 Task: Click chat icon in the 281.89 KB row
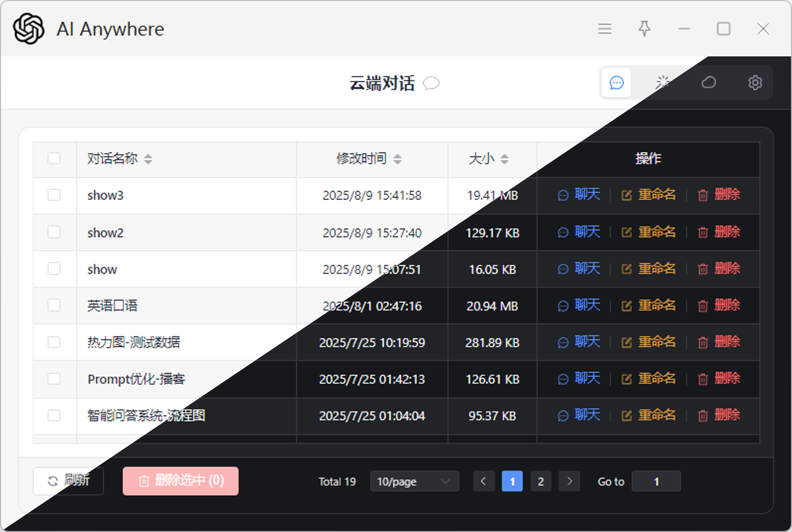coord(563,343)
